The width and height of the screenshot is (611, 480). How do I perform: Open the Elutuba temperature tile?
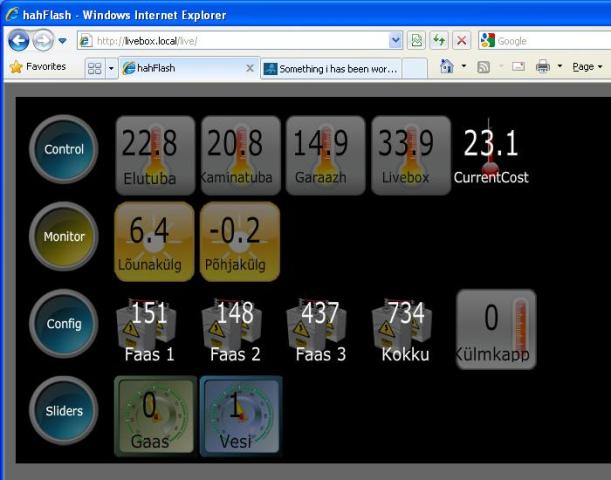[x=155, y=155]
